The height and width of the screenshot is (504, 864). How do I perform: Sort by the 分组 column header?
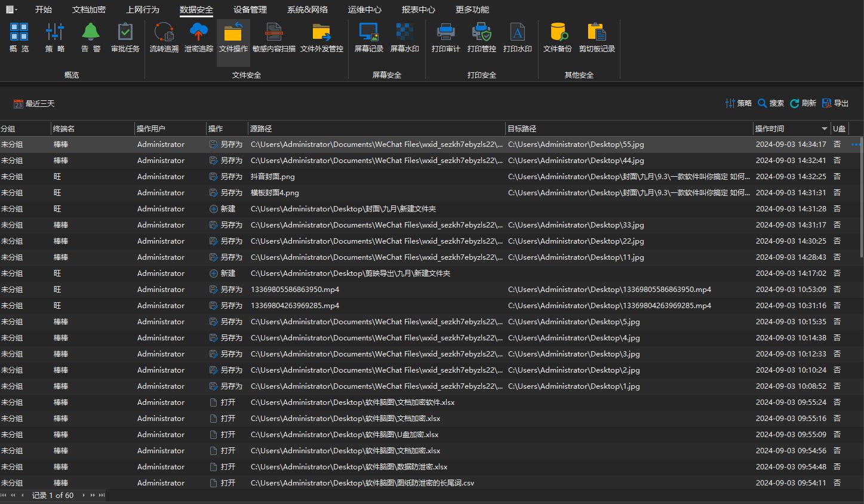25,128
